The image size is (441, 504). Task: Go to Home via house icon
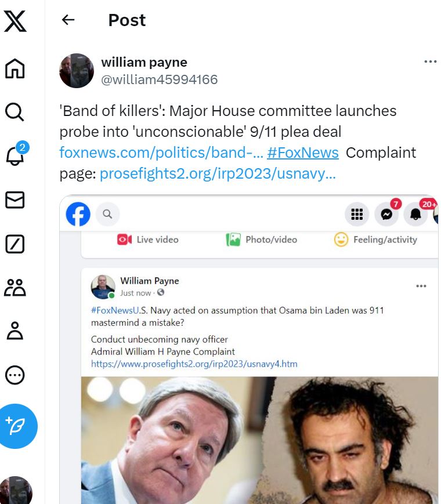[15, 68]
